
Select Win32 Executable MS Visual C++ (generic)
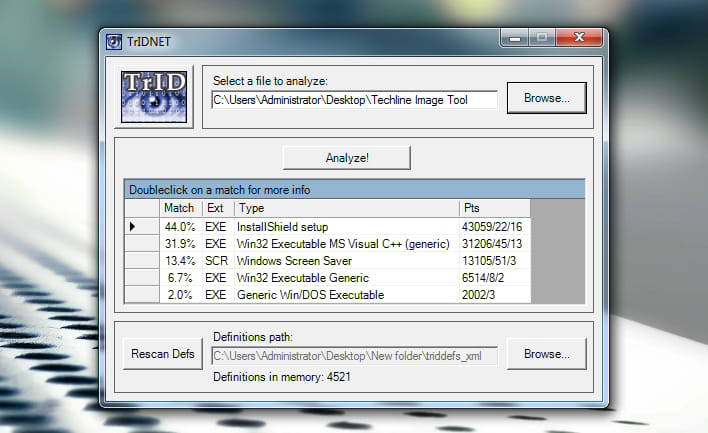point(328,243)
